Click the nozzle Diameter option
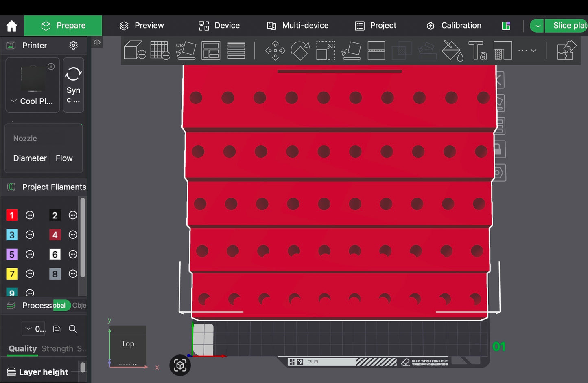 tap(30, 158)
